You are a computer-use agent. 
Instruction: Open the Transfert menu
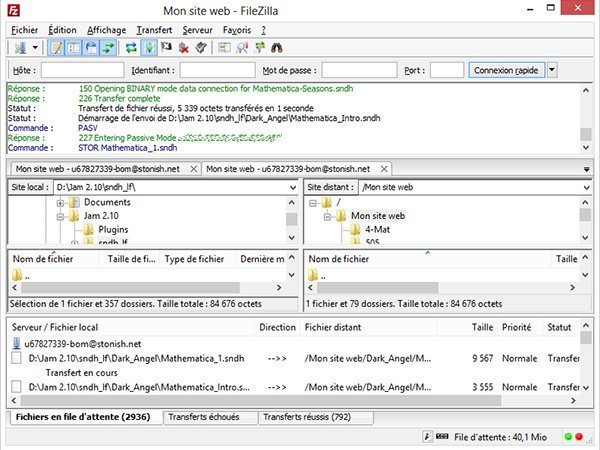[154, 30]
